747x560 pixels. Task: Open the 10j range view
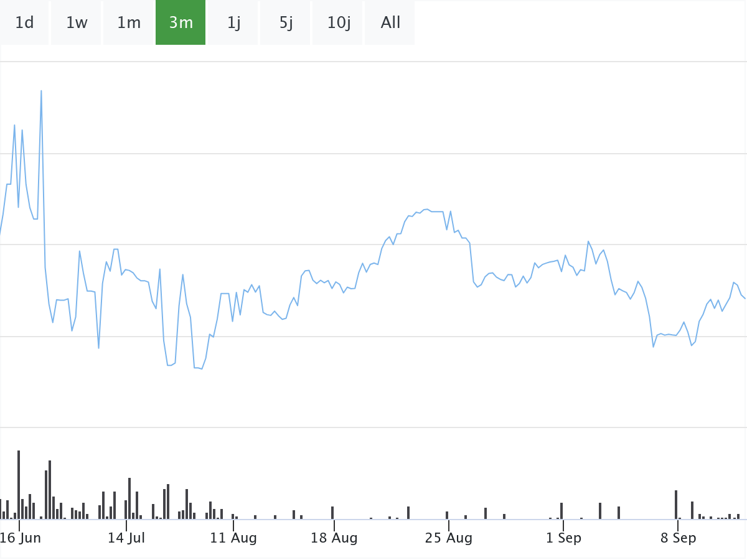click(338, 22)
